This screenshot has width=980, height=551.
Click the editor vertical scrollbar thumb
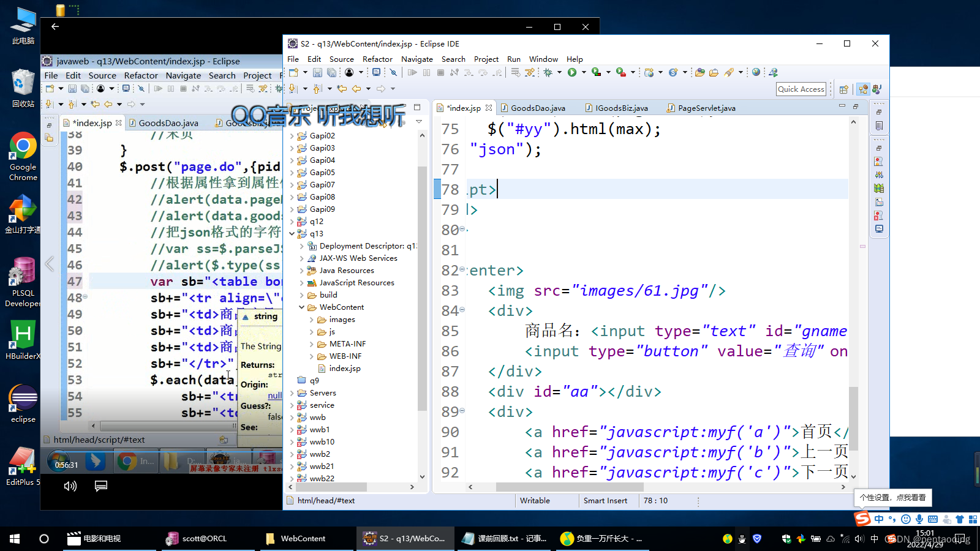pyautogui.click(x=853, y=419)
